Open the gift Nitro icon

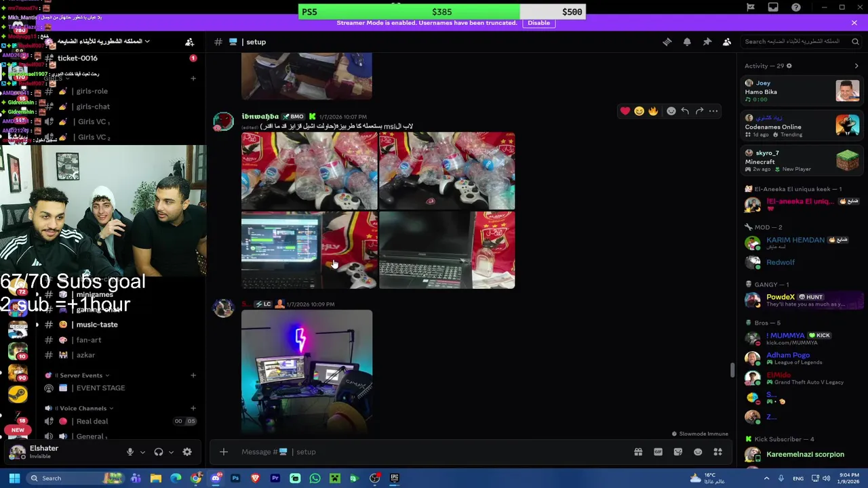pos(638,452)
